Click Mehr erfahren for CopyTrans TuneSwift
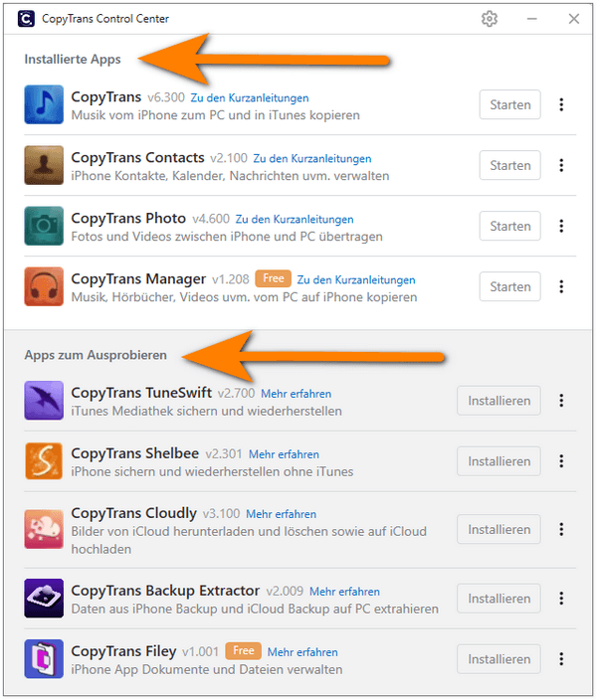Viewport: 597px width, 700px height. pos(297,394)
